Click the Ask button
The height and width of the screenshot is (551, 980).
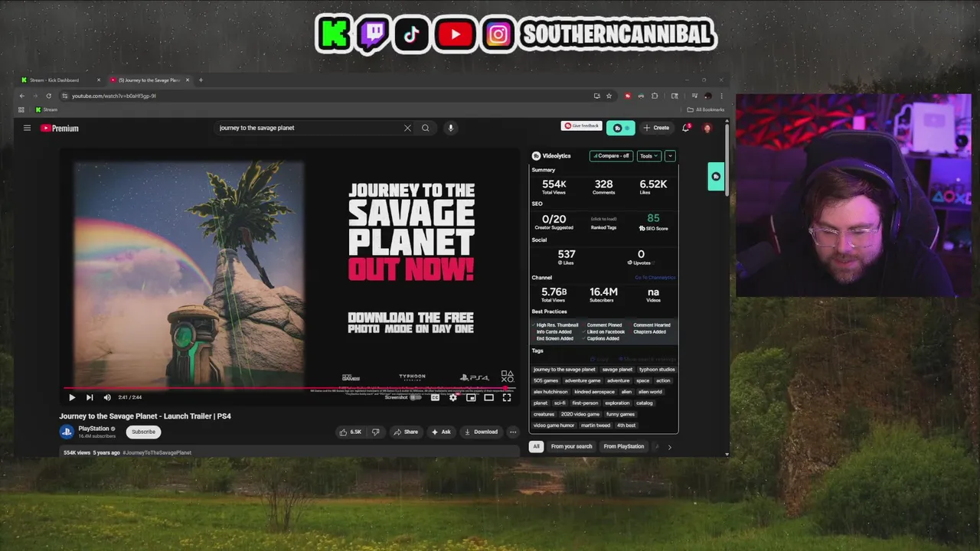pos(441,432)
